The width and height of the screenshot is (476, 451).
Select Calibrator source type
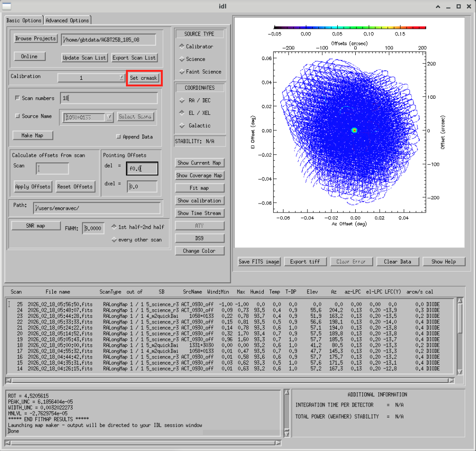[x=182, y=46]
